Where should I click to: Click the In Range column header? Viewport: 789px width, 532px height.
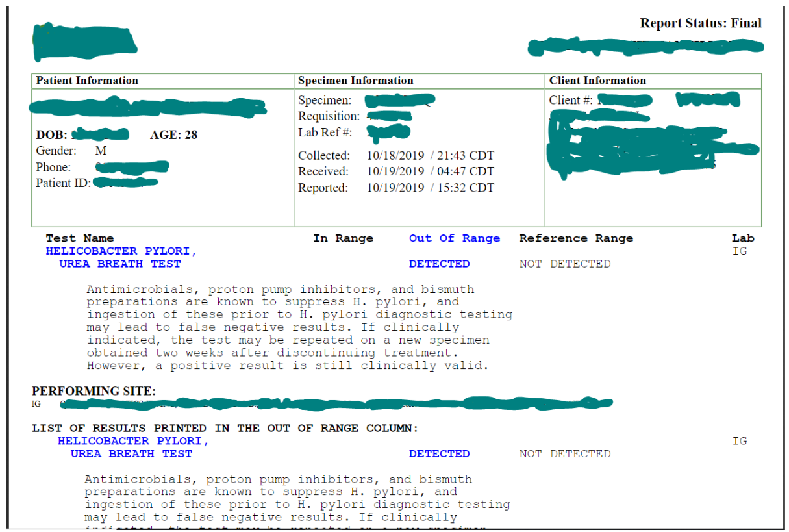point(343,238)
